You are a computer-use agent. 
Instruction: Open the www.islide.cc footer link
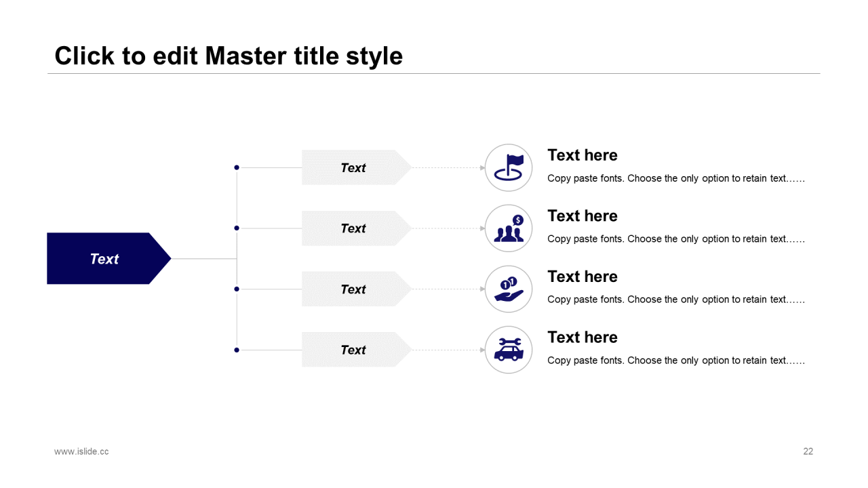pyautogui.click(x=81, y=451)
